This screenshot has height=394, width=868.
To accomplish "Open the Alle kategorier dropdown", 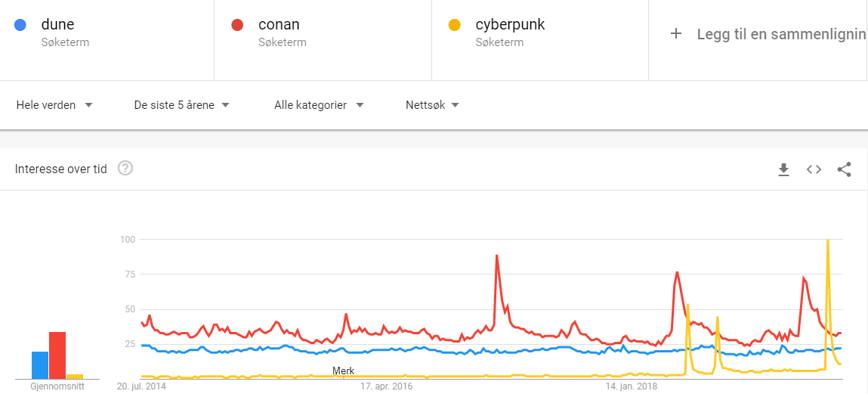I will (319, 104).
